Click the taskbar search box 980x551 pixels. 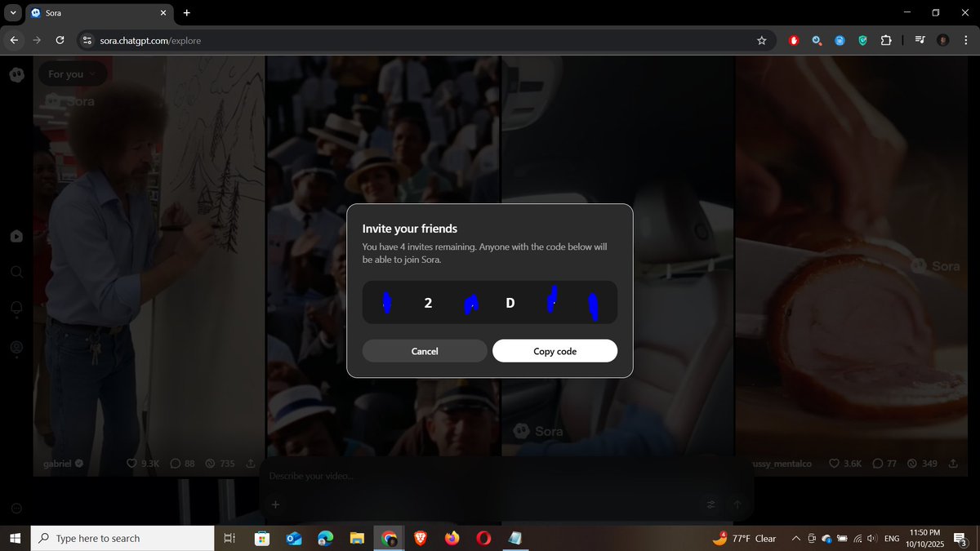pos(122,538)
